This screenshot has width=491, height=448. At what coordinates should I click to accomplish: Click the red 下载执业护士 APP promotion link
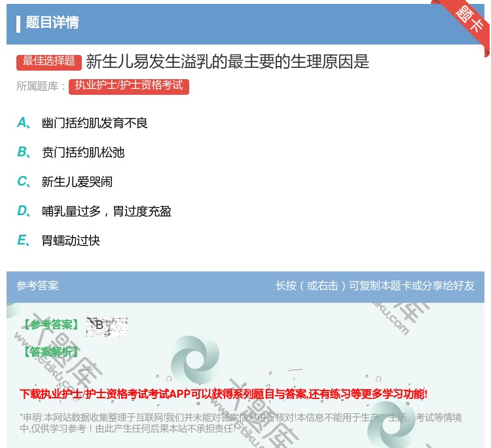(x=223, y=394)
